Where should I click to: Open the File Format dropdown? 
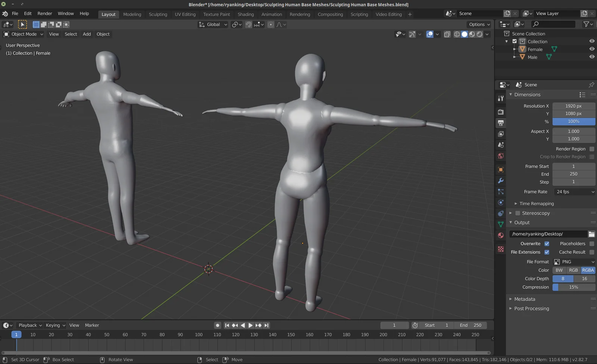574,261
